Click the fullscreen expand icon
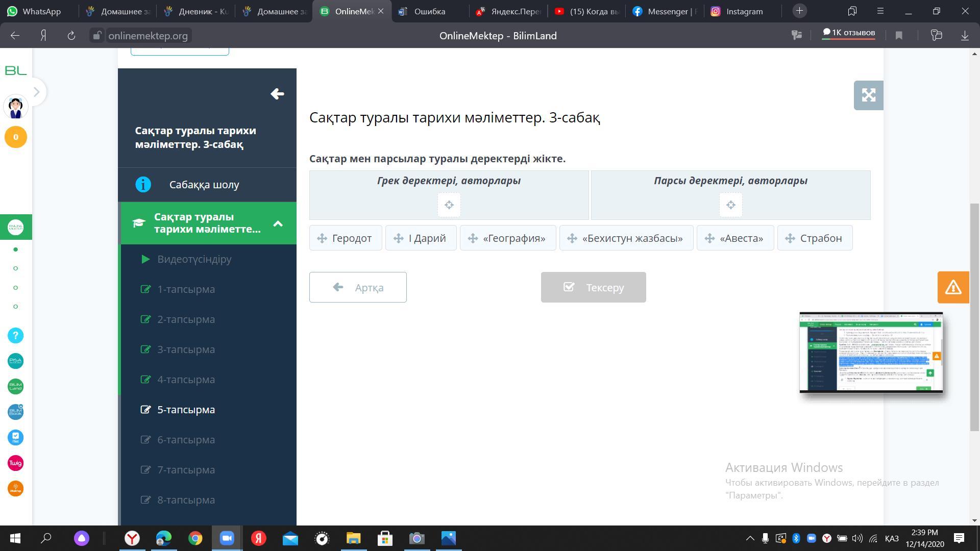This screenshot has height=551, width=980. (868, 95)
